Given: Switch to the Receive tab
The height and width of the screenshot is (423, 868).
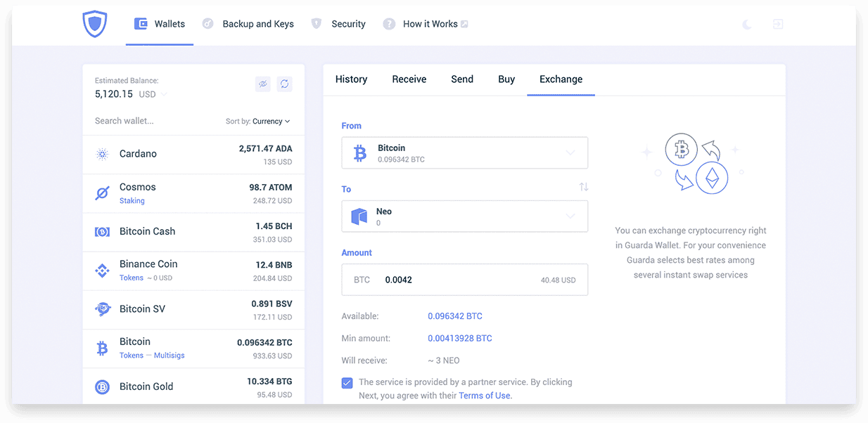Looking at the screenshot, I should pyautogui.click(x=409, y=79).
